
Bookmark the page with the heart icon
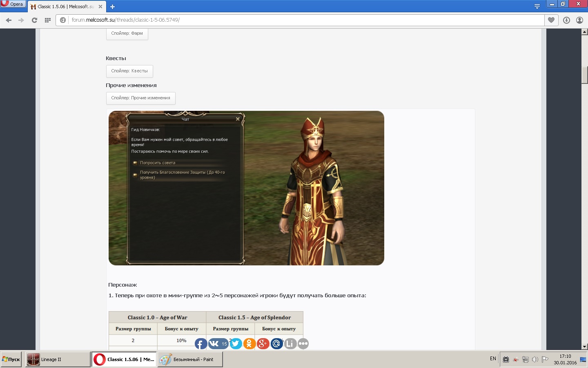tap(551, 20)
